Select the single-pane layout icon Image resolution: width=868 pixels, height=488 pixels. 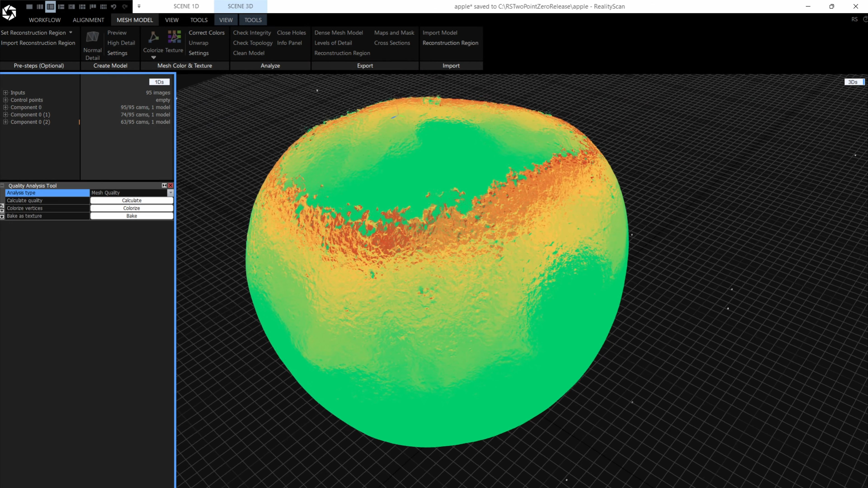point(29,6)
